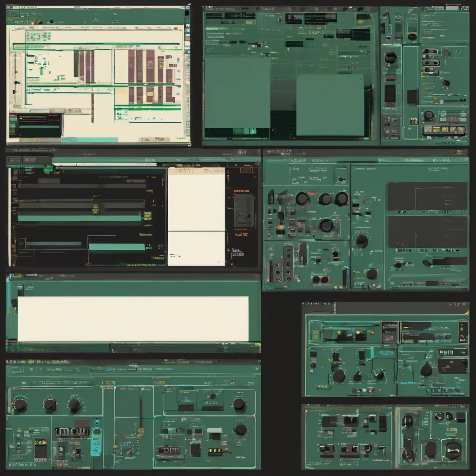Click the pointed black knob beside the small dark displays
Image resolution: width=476 pixels, height=476 pixels.
click(x=426, y=370)
